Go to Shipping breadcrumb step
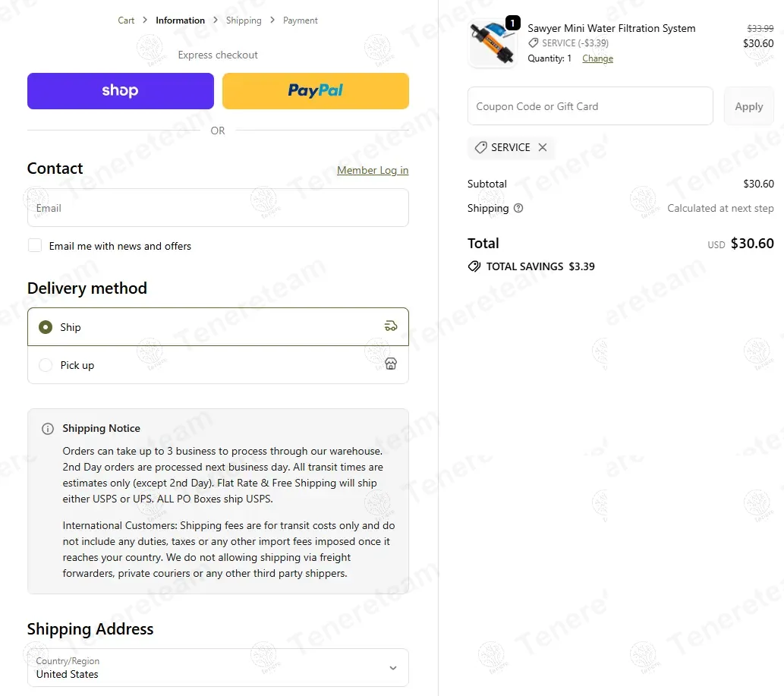784x696 pixels. point(244,20)
